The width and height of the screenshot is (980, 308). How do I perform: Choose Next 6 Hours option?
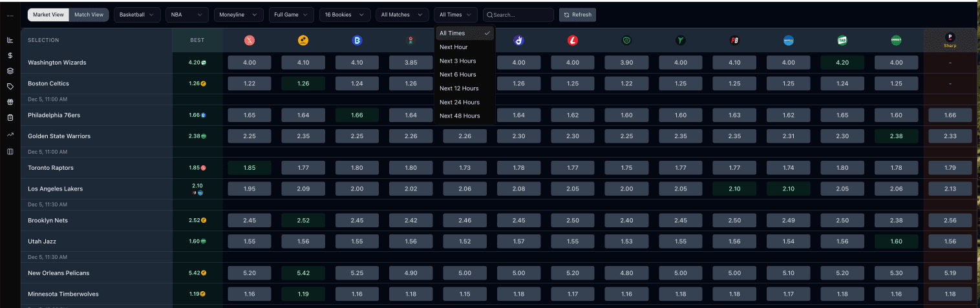click(x=465, y=74)
